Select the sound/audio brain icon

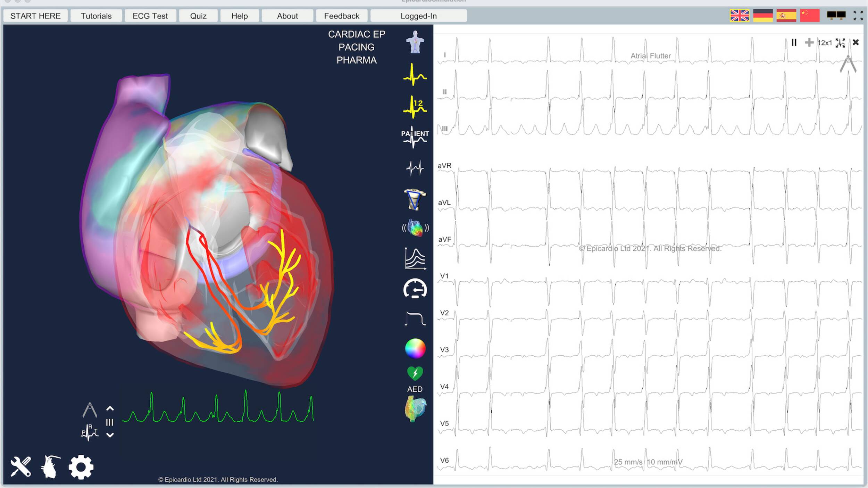click(x=416, y=227)
